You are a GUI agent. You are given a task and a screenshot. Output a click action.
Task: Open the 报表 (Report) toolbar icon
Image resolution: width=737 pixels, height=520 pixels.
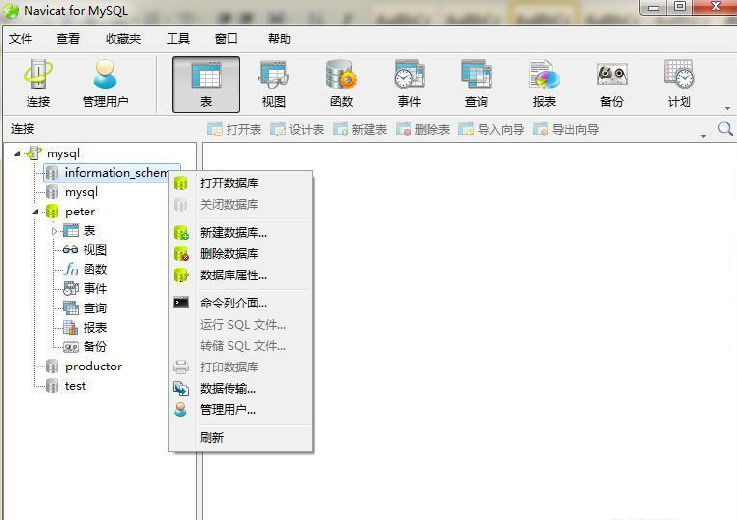coord(544,84)
